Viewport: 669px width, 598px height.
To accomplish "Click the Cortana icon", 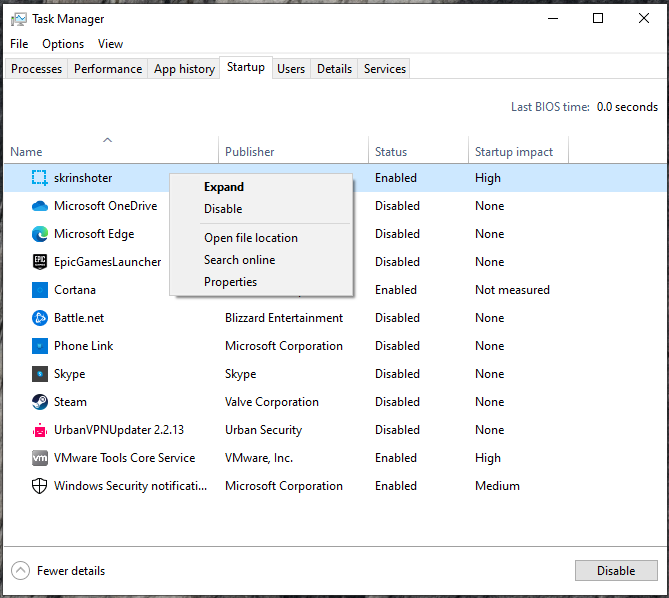I will [x=40, y=290].
